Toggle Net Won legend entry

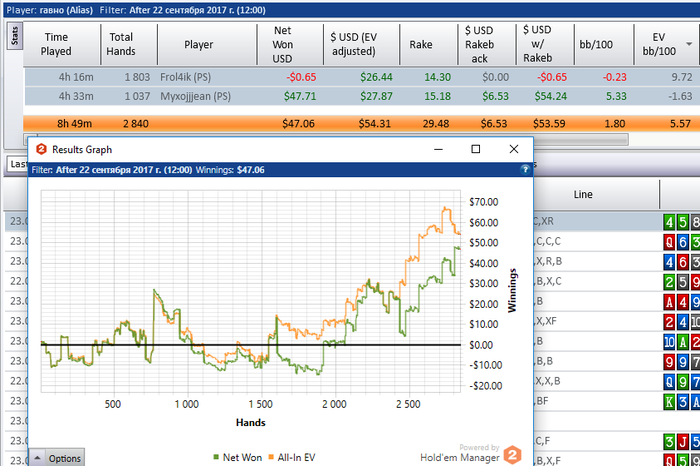pyautogui.click(x=238, y=457)
